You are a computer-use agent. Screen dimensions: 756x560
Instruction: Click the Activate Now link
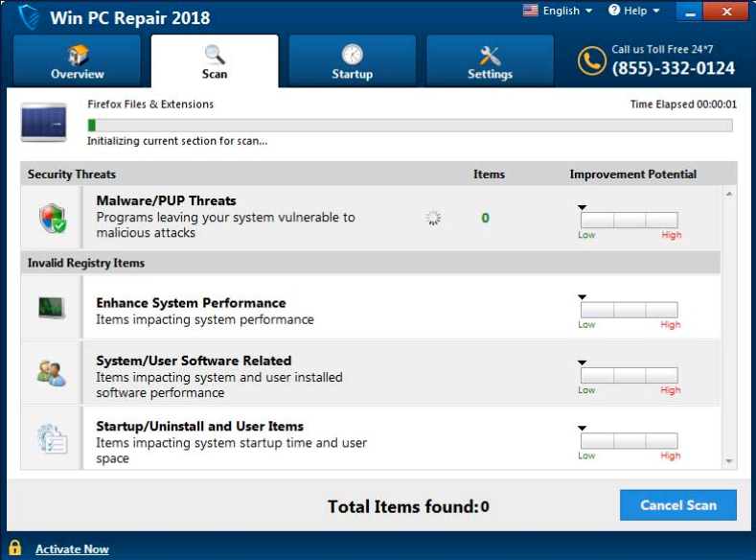(x=72, y=549)
